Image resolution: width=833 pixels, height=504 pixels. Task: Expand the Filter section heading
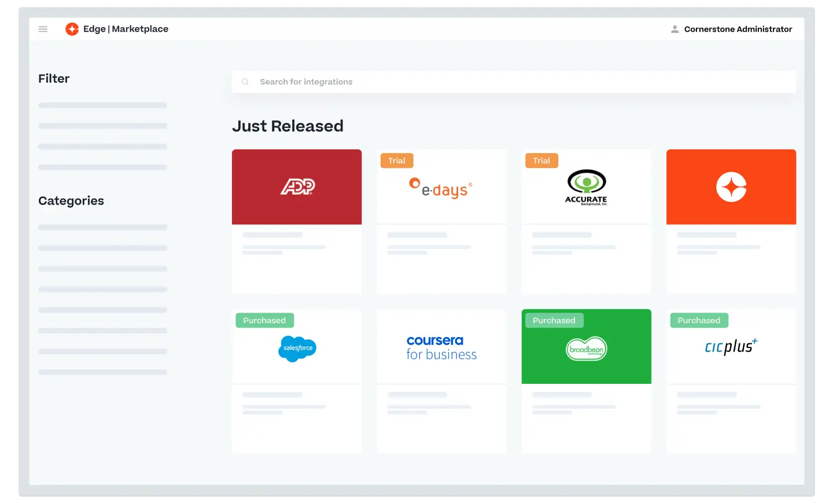coord(53,79)
